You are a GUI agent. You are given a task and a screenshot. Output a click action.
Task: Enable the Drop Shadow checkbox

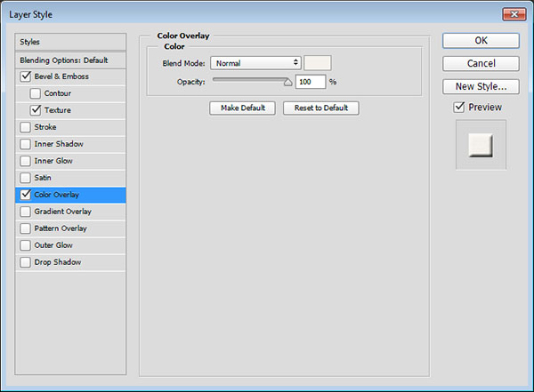click(25, 262)
